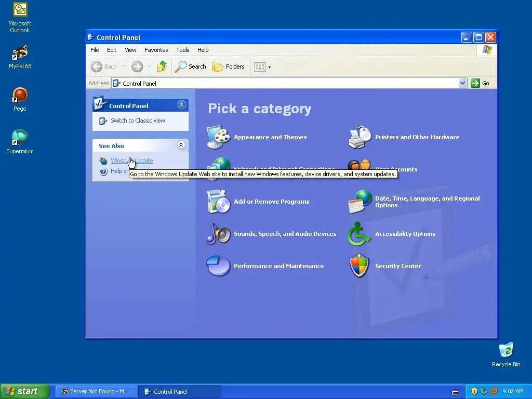Click the Up folder toolbar icon
Viewport: 532px width, 399px height.
click(162, 66)
